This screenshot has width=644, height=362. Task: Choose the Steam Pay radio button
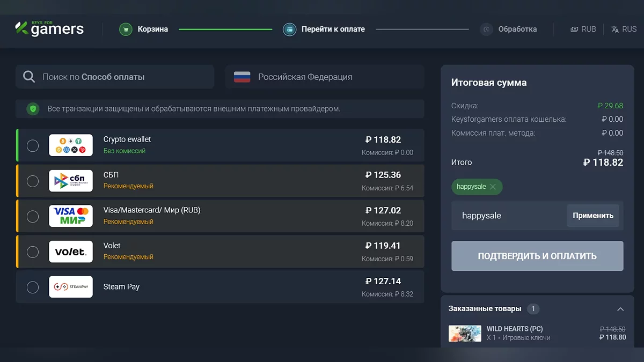click(33, 287)
